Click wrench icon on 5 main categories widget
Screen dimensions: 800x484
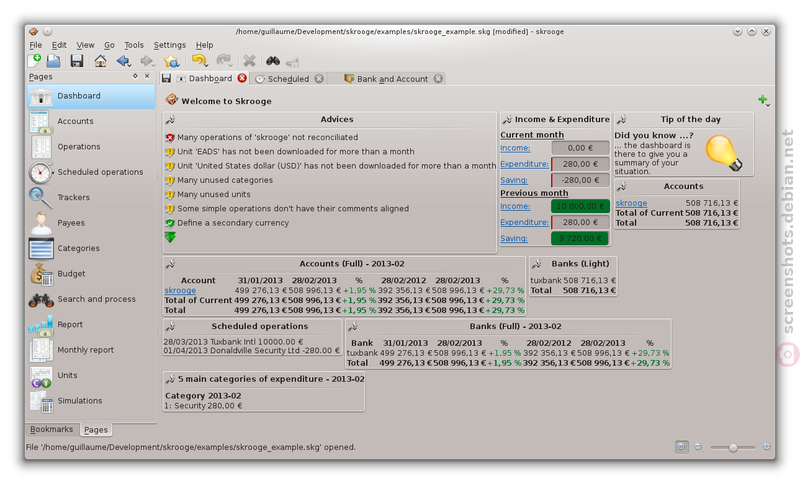(170, 379)
